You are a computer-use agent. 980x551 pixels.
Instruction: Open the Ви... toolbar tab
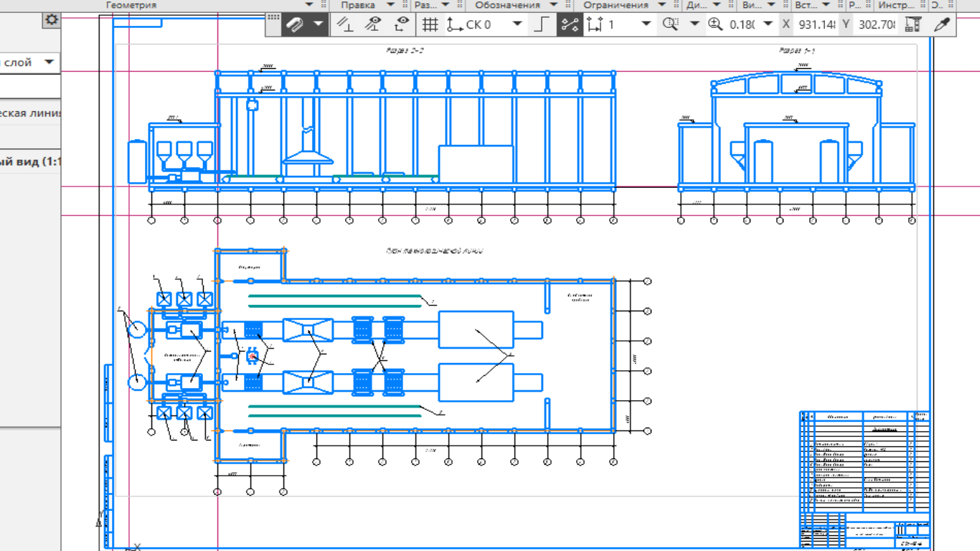coord(752,5)
